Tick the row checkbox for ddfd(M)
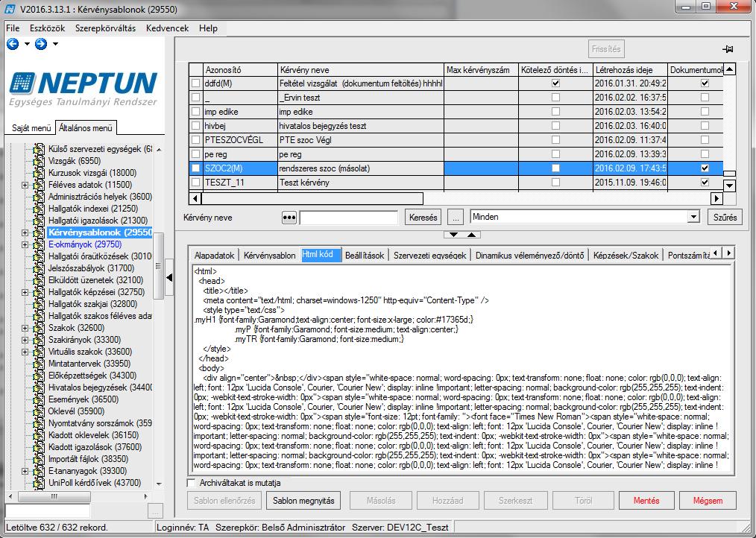This screenshot has width=756, height=538. point(195,83)
